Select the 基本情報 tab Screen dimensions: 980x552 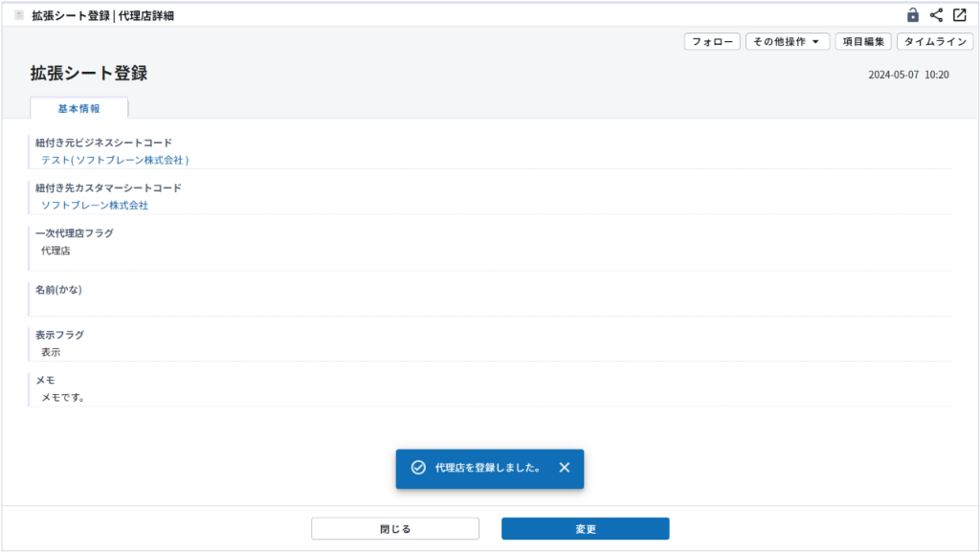[79, 108]
